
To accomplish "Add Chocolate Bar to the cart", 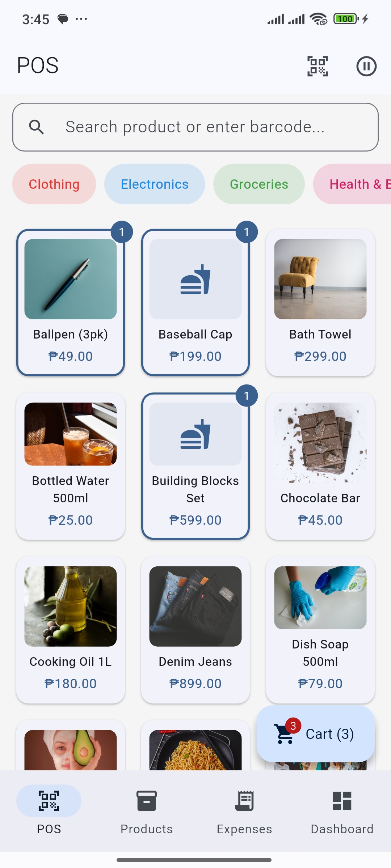I will (x=320, y=466).
